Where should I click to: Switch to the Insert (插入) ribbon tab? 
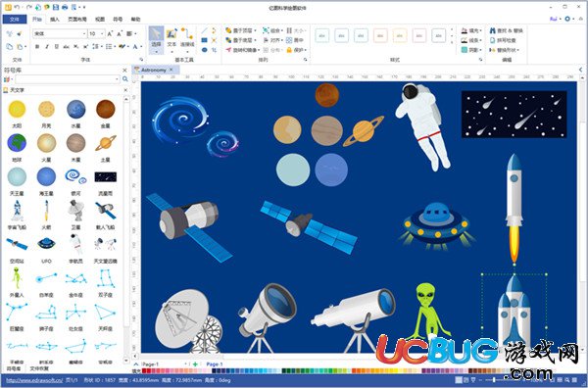click(x=55, y=20)
